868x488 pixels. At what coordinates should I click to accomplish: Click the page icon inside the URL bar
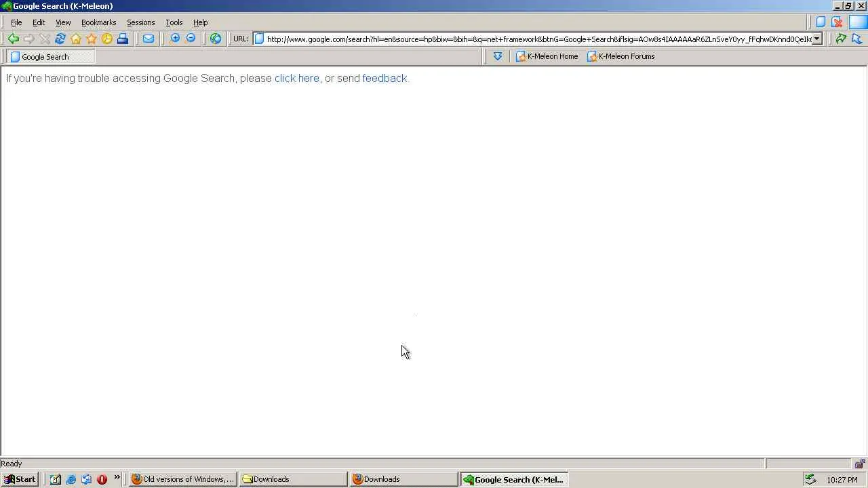(x=259, y=39)
